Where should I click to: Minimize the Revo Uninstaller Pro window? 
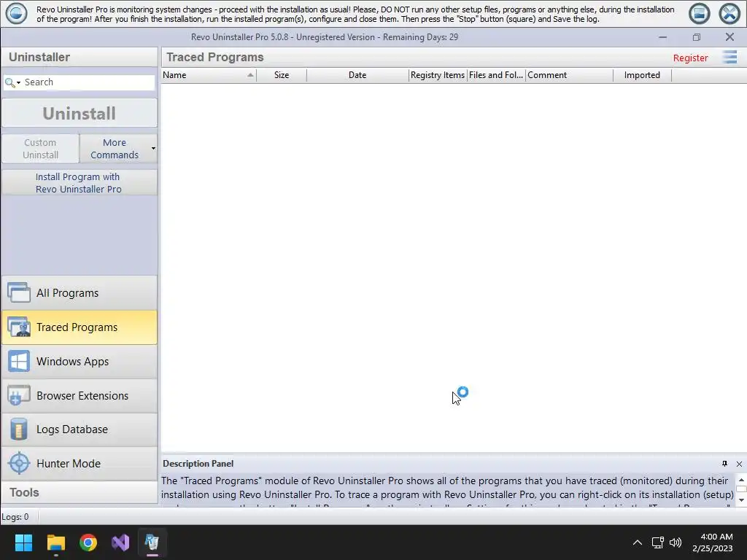[x=662, y=37]
